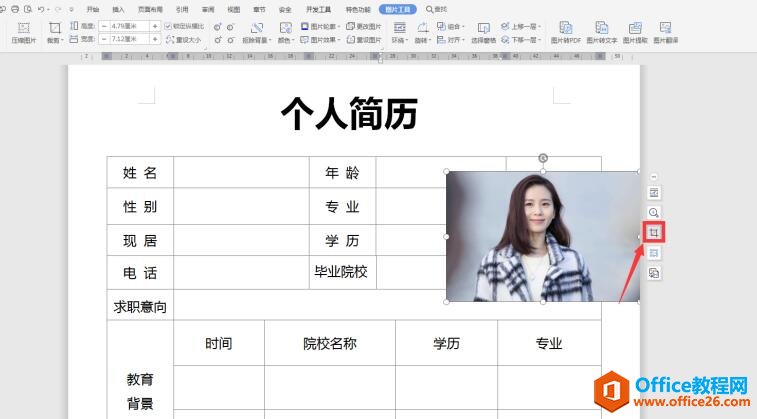Viewport: 757px width, 419px height.
Task: Click the print preview icon
Action: 28,9
